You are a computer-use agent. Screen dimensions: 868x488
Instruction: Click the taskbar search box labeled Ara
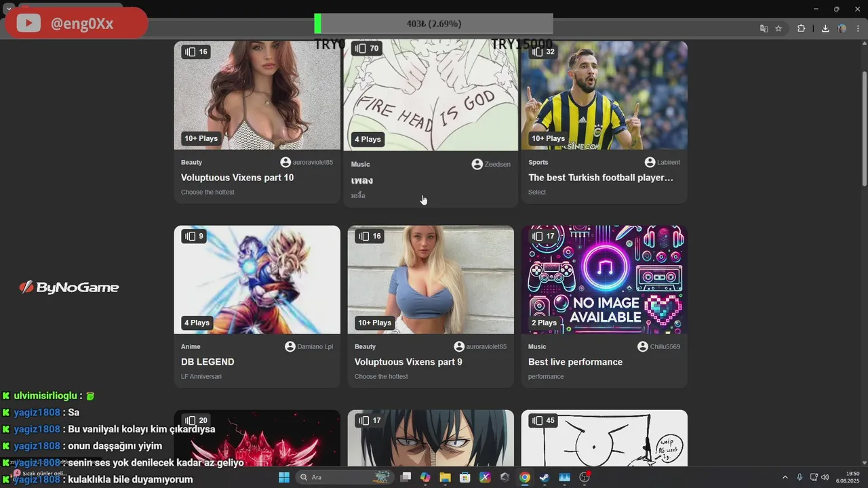[x=344, y=477]
